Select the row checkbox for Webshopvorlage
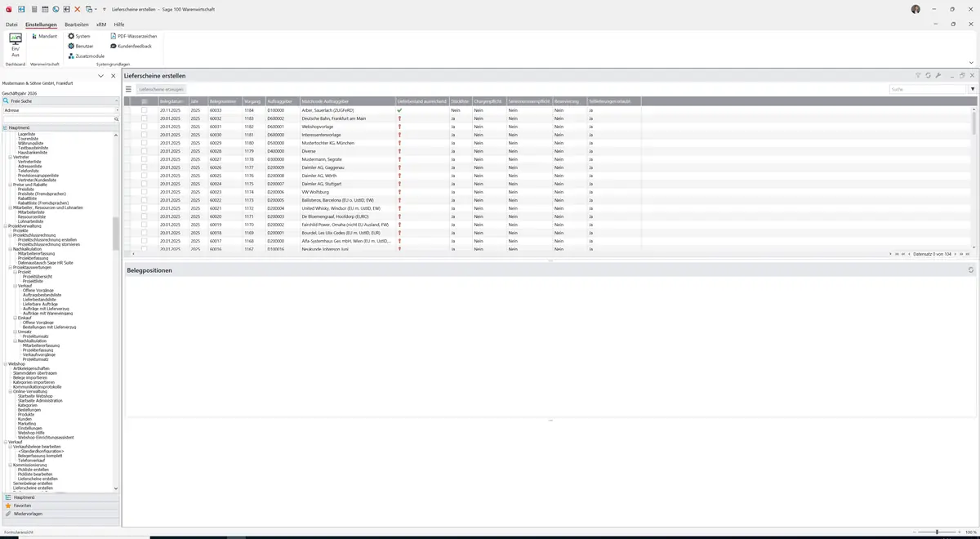 pos(144,127)
